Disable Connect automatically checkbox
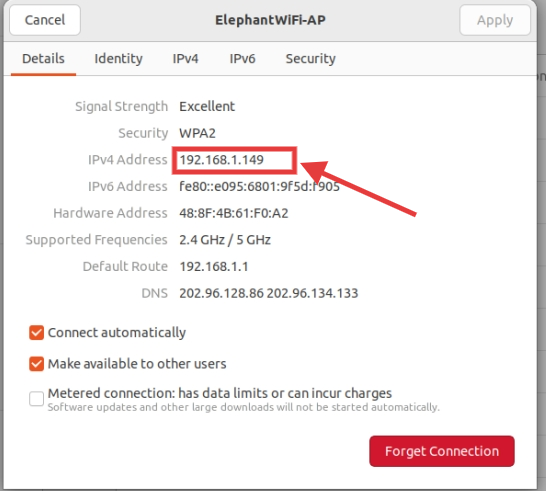This screenshot has width=546, height=491. [37, 333]
